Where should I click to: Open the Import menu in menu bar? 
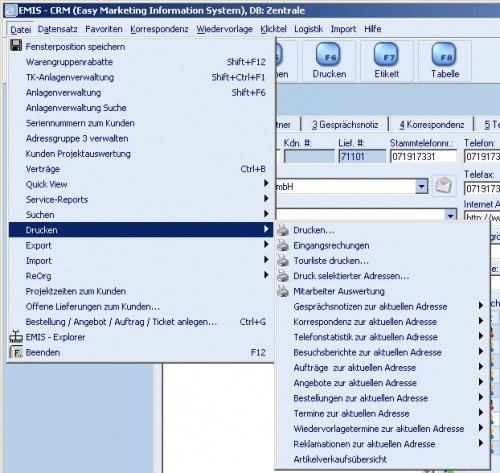tap(343, 29)
